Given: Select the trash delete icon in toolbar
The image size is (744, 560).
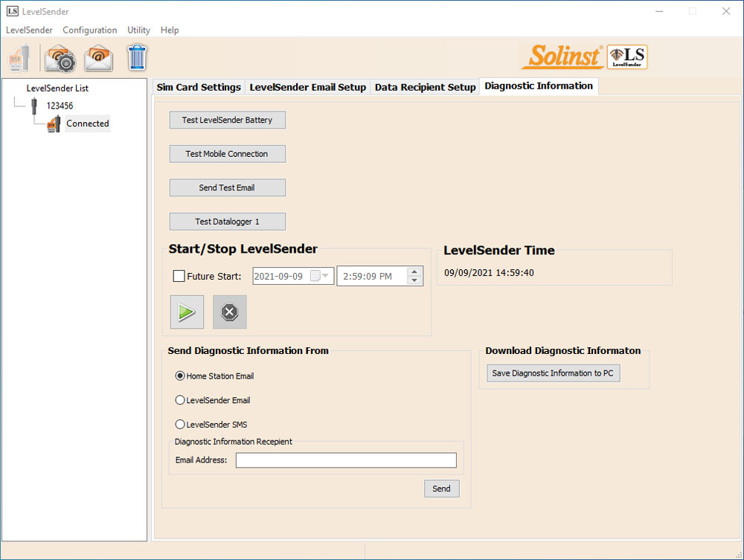Looking at the screenshot, I should click(137, 57).
